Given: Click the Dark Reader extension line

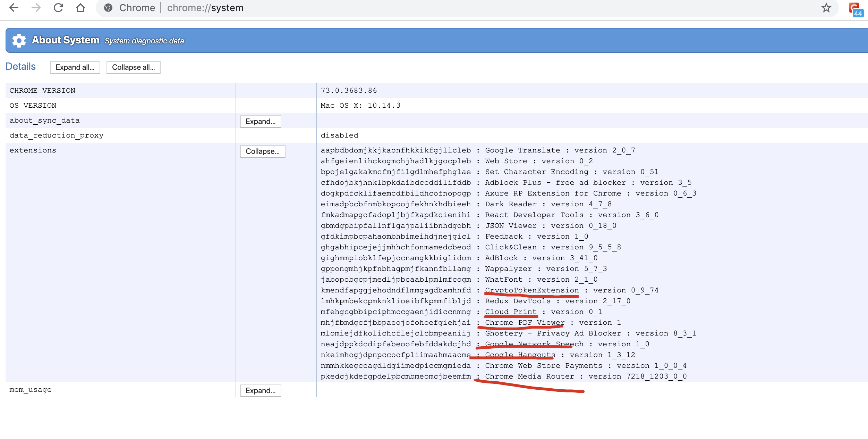Looking at the screenshot, I should point(466,204).
